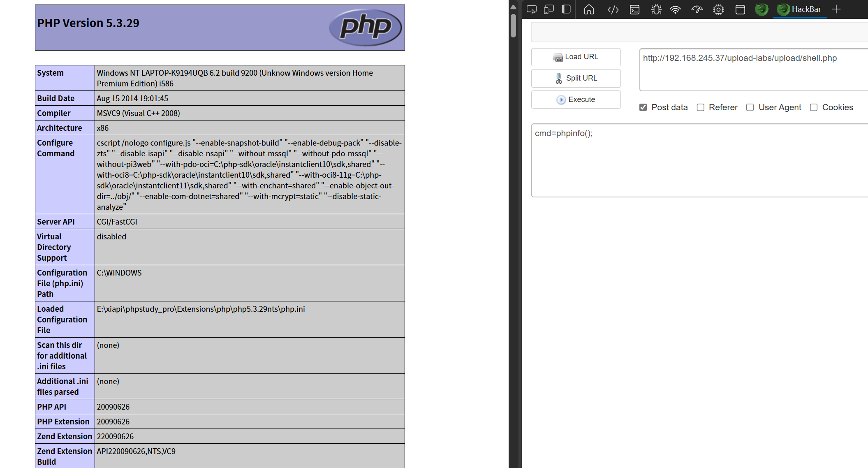
Task: Open the Welcome home icon tab
Action: pos(589,9)
